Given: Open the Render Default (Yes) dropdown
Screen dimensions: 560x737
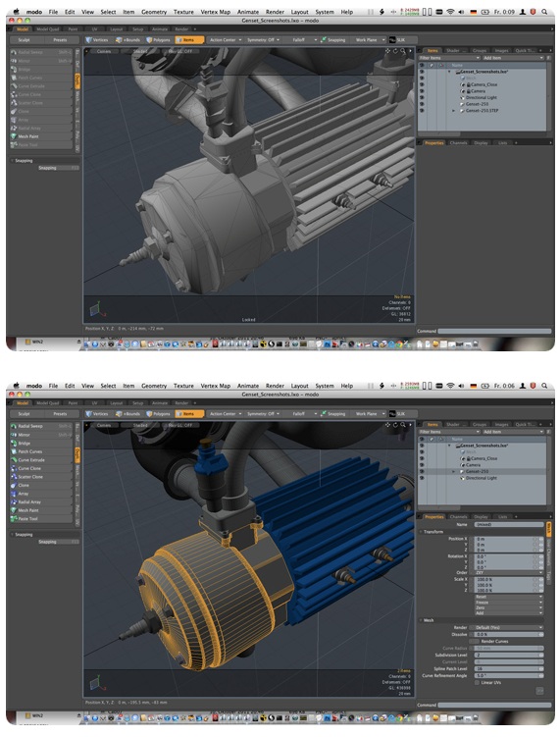Looking at the screenshot, I should (x=509, y=627).
